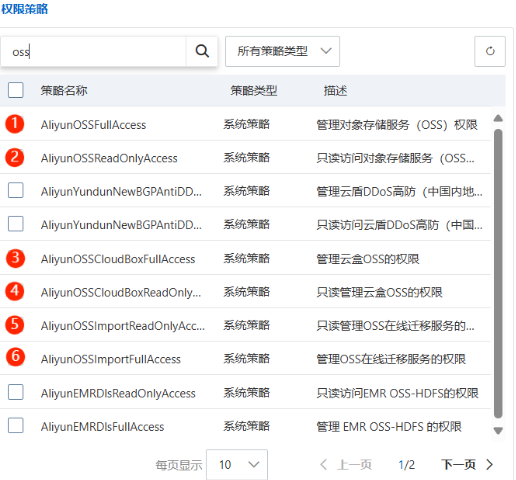Viewport: 516px width, 480px height.
Task: Click the scrollbar up arrow of policy list
Action: pos(498,118)
